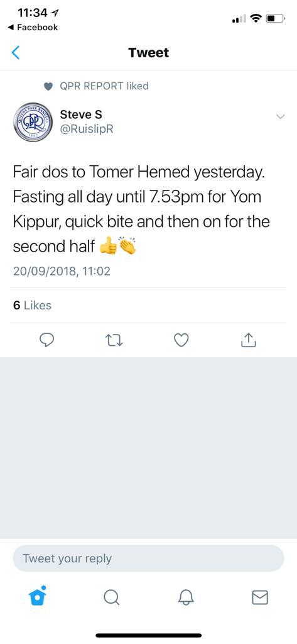
Task: Tap the Tweet header title
Action: tap(148, 53)
